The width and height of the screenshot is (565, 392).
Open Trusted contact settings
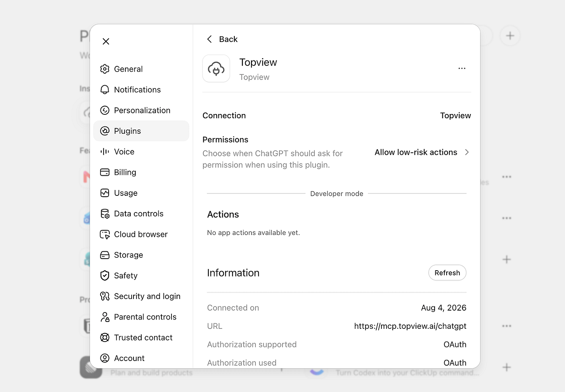(x=141, y=337)
